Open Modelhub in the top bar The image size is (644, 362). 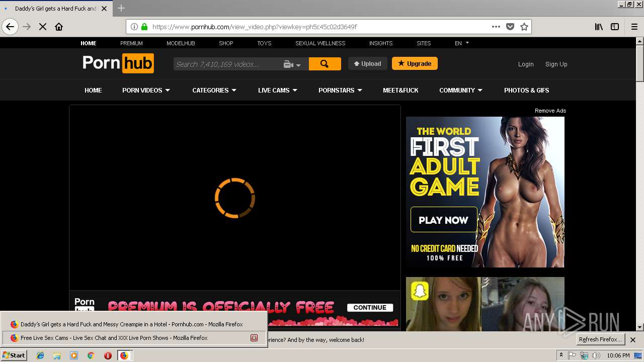(181, 43)
